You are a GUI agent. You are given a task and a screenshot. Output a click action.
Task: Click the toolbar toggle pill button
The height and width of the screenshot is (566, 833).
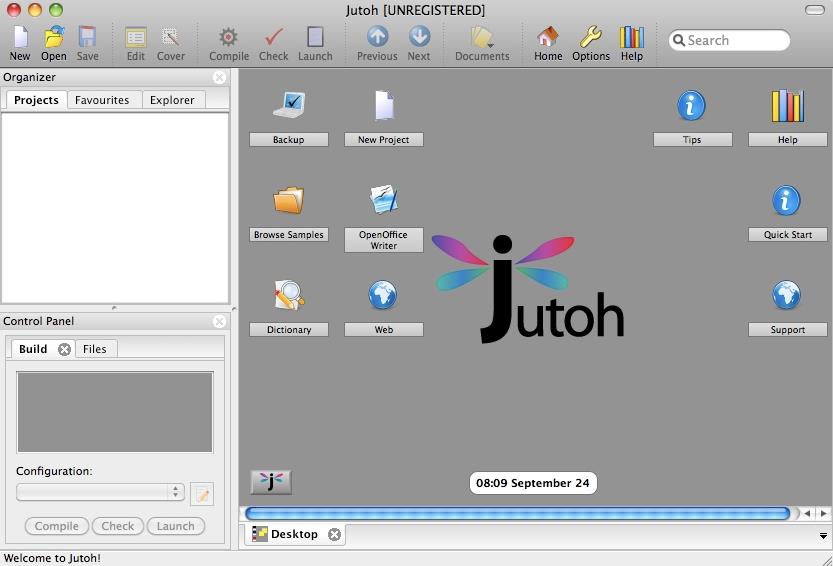click(814, 10)
